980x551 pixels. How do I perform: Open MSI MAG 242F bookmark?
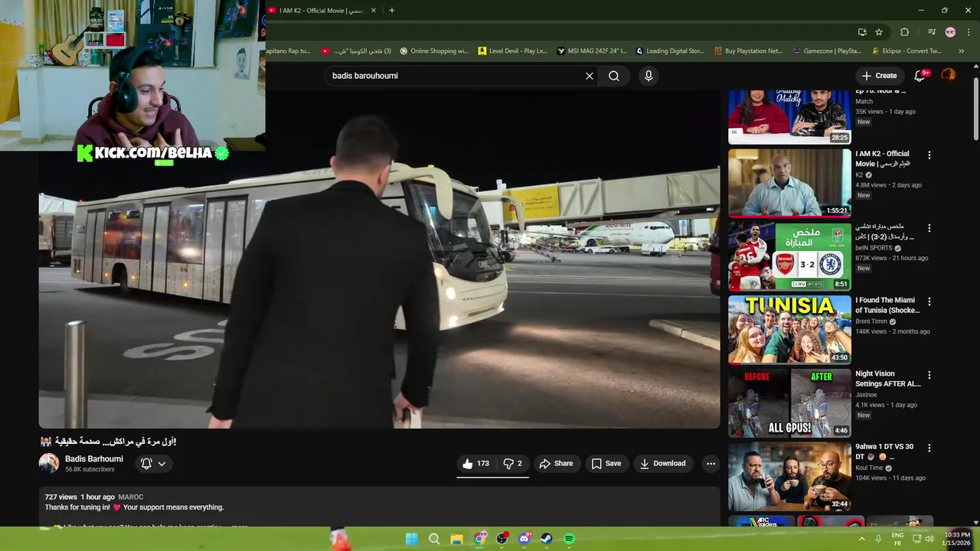pyautogui.click(x=592, y=51)
